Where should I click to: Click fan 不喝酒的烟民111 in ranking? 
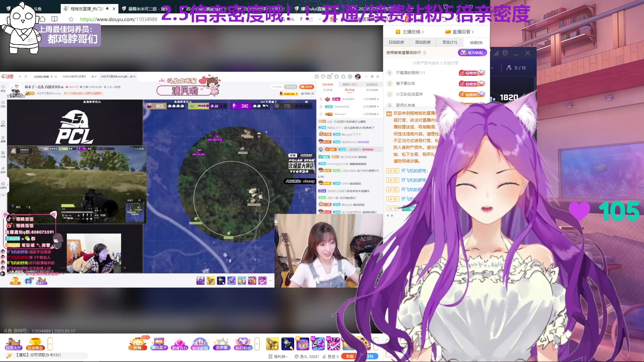[x=410, y=73]
